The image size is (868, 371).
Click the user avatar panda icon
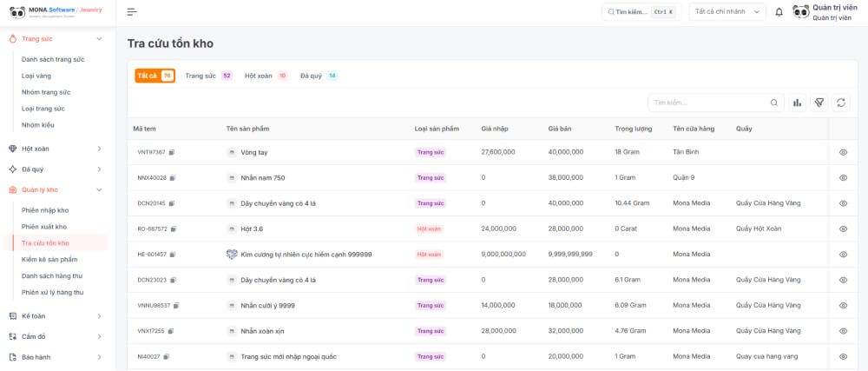coord(800,11)
